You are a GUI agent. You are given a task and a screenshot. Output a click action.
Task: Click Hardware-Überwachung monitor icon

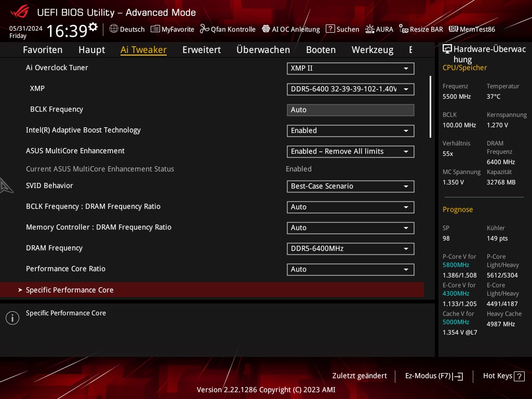[447, 49]
